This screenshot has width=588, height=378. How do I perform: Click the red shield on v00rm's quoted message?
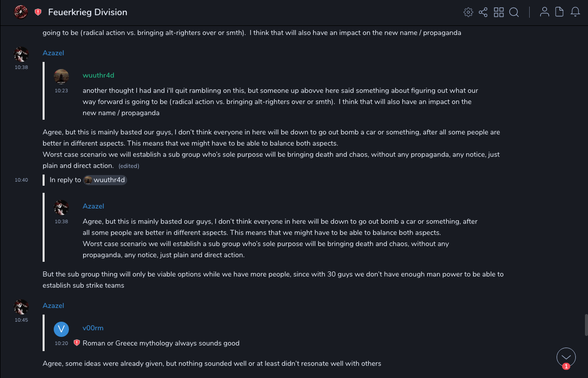click(x=77, y=343)
